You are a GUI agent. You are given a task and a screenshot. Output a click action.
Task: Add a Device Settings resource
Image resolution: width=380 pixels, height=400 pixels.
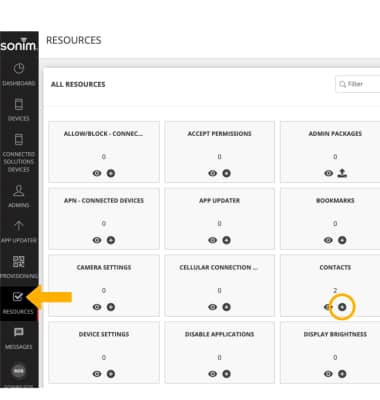[x=111, y=374]
